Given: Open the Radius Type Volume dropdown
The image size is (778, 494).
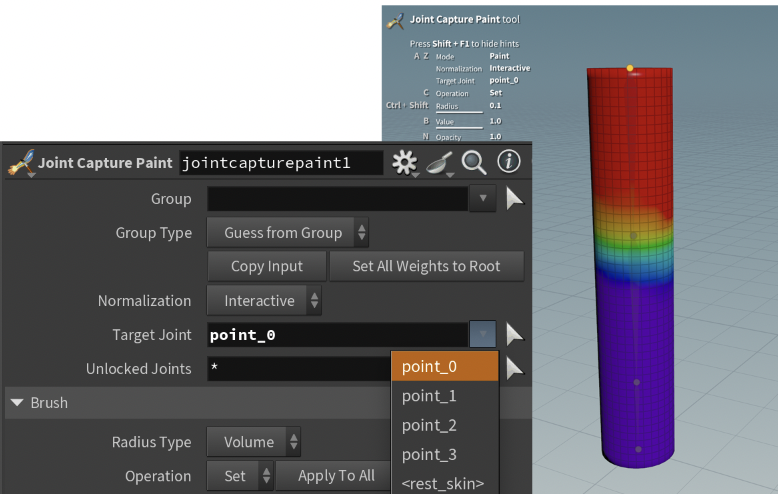Looking at the screenshot, I should pyautogui.click(x=254, y=442).
